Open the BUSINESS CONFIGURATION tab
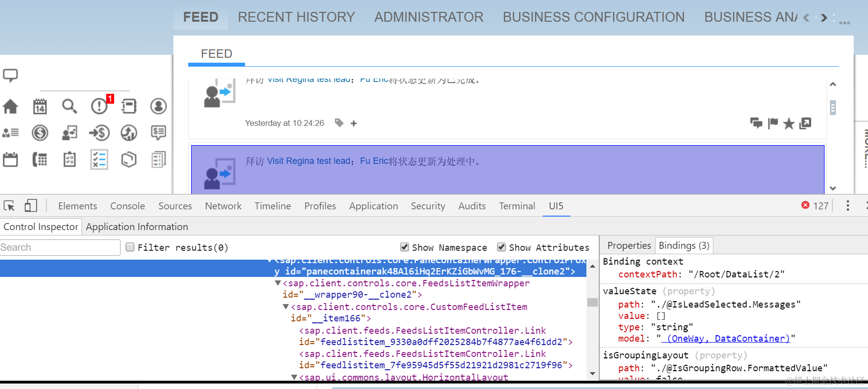 (x=594, y=17)
